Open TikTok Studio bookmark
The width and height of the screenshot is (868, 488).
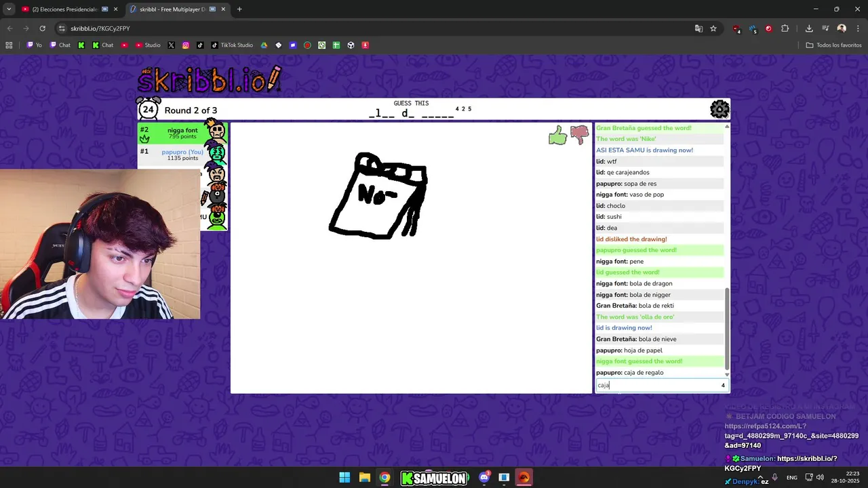pos(231,45)
